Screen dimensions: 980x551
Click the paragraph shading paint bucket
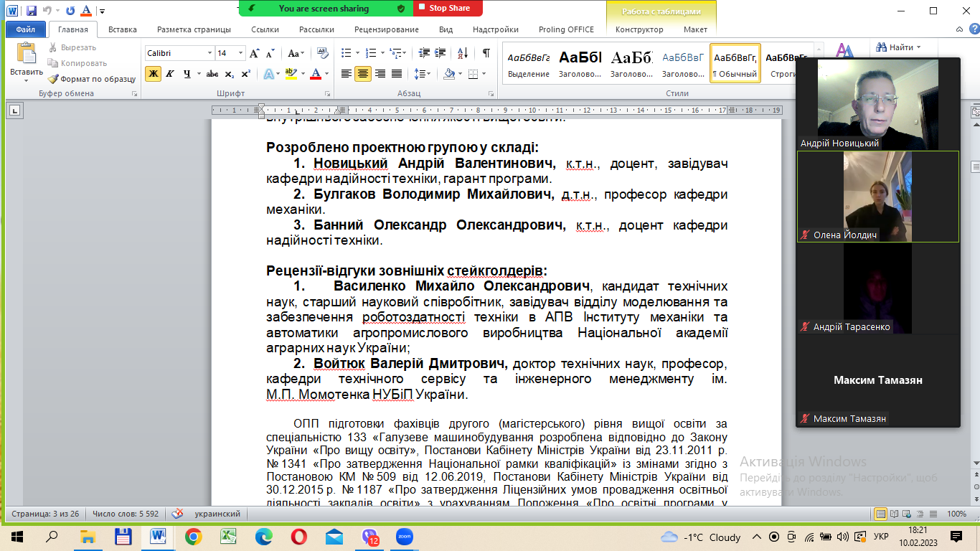click(x=449, y=74)
